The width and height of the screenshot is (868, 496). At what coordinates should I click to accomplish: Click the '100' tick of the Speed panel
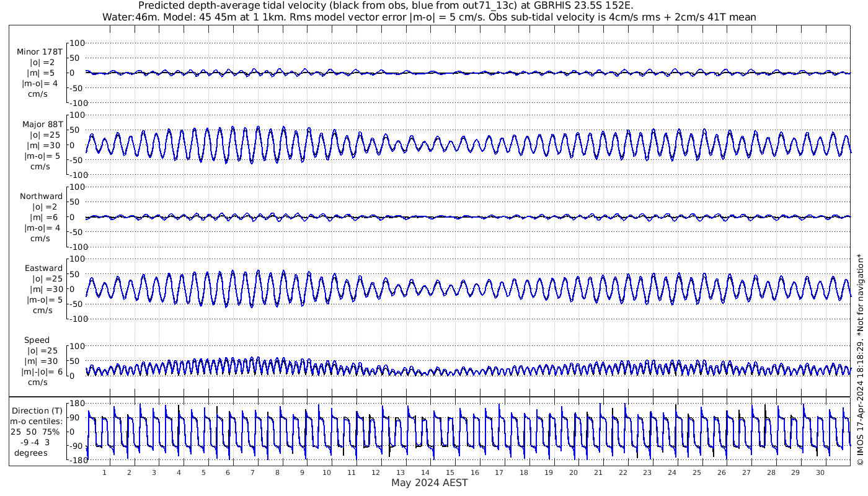(76, 346)
